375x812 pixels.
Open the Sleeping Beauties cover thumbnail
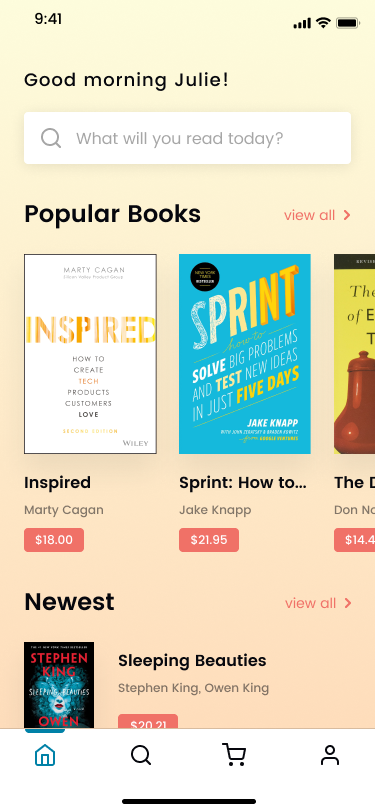pyautogui.click(x=59, y=685)
